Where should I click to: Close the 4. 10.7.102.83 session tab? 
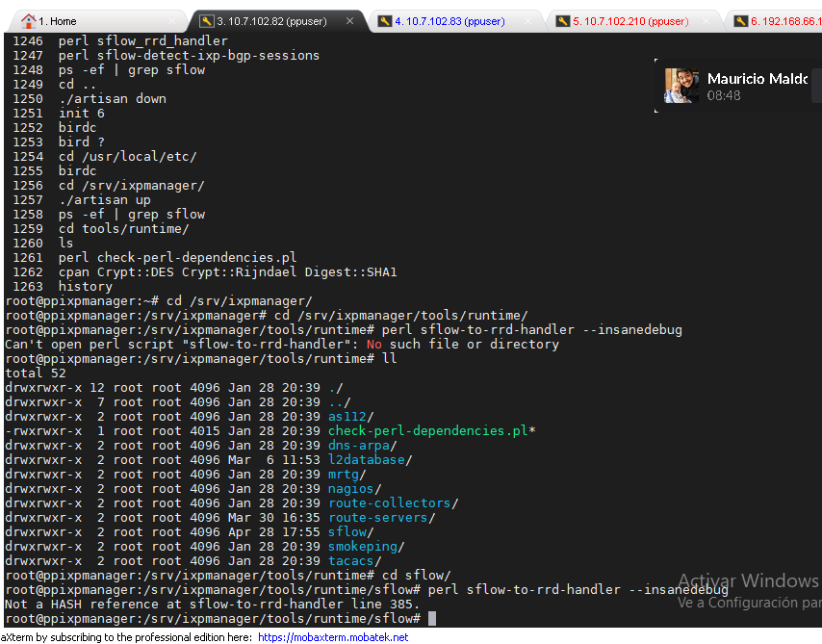(x=527, y=21)
